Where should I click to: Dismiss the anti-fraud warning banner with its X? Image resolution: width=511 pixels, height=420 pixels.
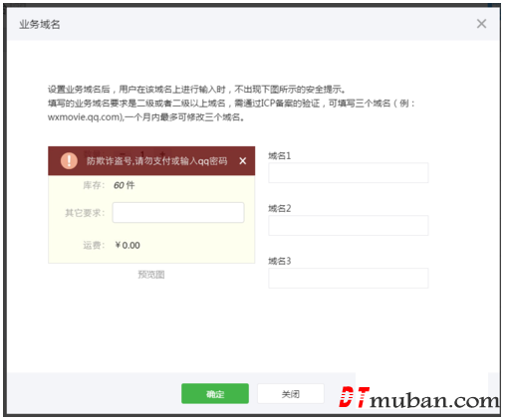(x=243, y=161)
